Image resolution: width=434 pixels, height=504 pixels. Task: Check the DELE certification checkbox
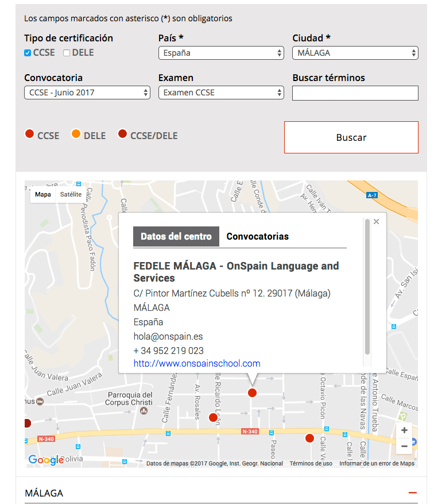pyautogui.click(x=67, y=53)
